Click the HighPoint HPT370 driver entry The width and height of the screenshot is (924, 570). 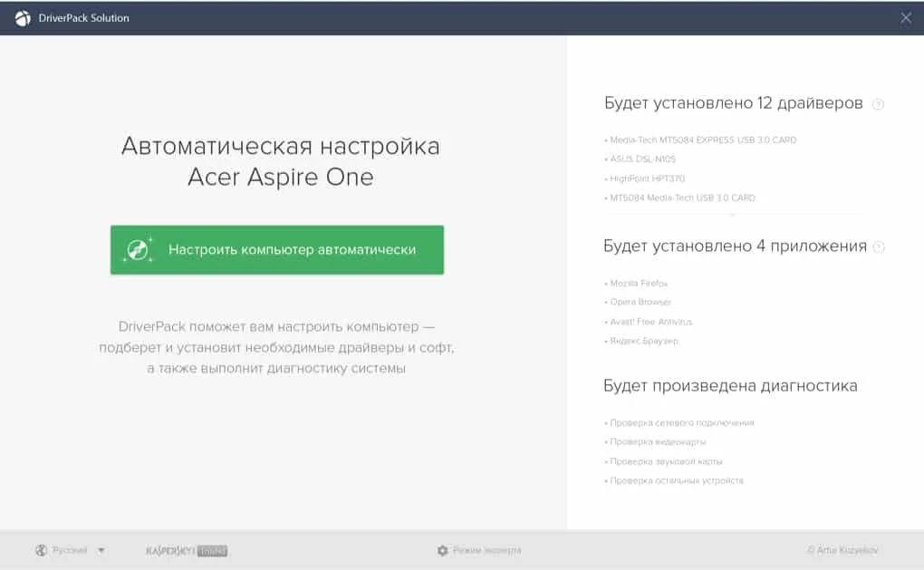point(647,179)
